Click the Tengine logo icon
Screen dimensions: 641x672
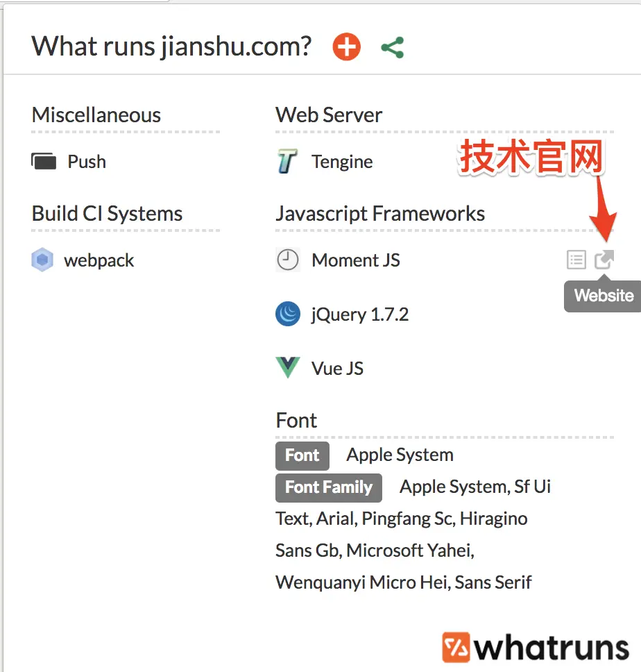point(287,162)
